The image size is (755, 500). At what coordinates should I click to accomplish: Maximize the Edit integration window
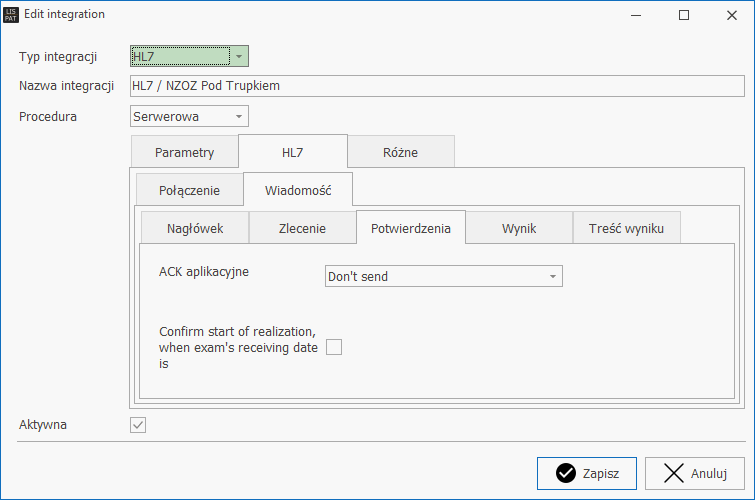[684, 15]
